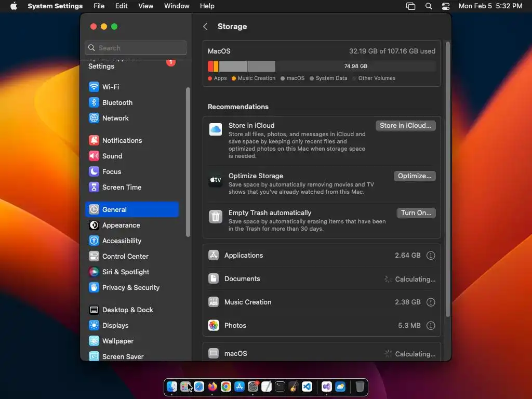This screenshot has width=532, height=399.
Task: Select the Documents storage row
Action: tap(322, 279)
